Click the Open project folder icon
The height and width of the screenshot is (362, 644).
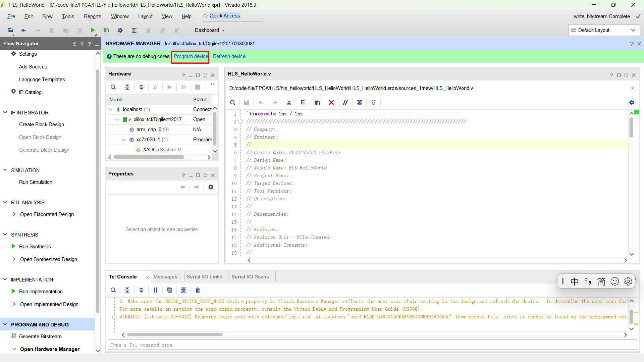tap(10, 30)
